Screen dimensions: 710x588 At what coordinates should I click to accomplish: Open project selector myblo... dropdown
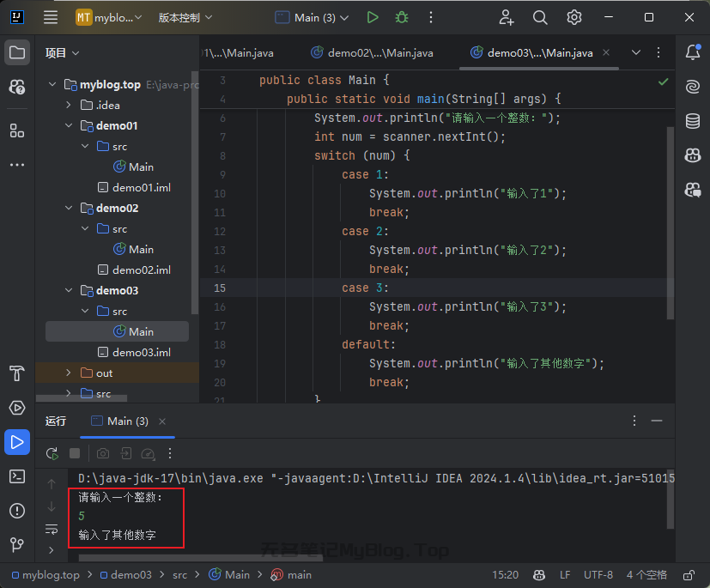[109, 18]
